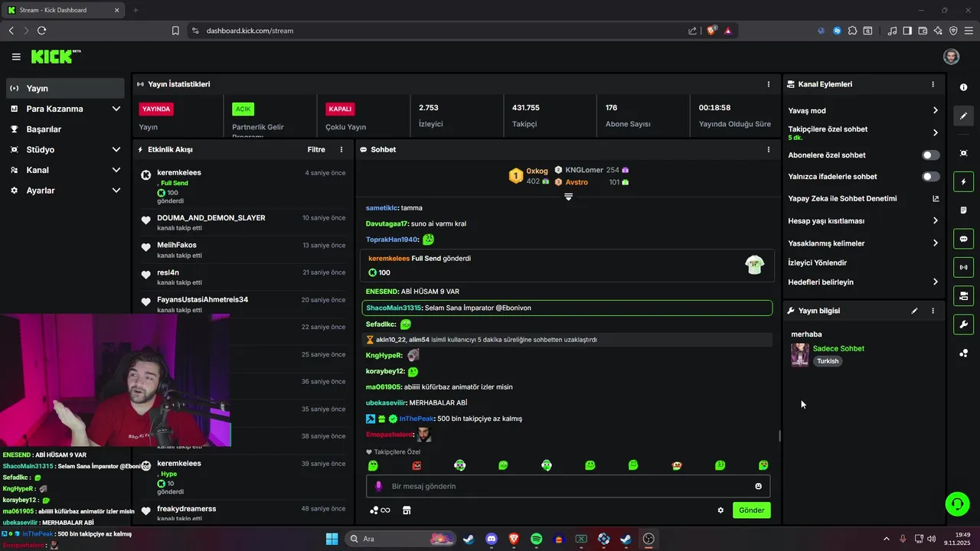Screen dimensions: 980x551
Task: Open Etkinlik Akışı three-dot menu
Action: coord(341,150)
